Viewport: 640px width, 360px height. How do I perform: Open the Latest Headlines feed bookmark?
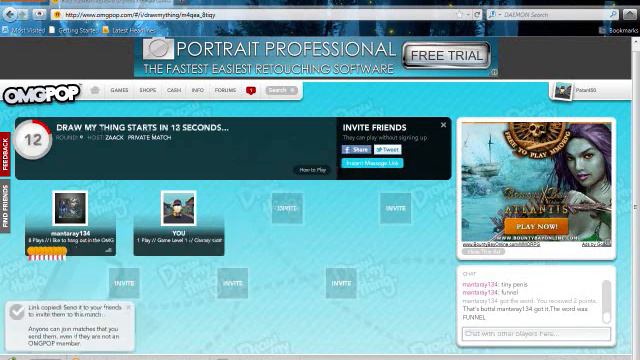tap(129, 30)
